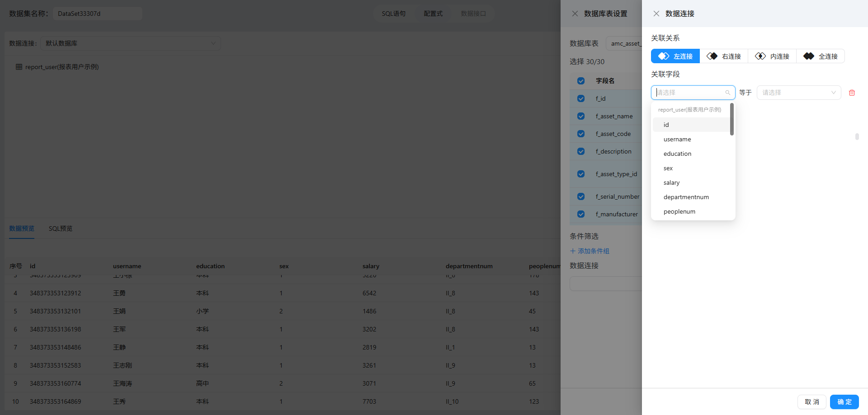This screenshot has width=868, height=415.
Task: Switch to the SQL语句 tab
Action: [393, 14]
